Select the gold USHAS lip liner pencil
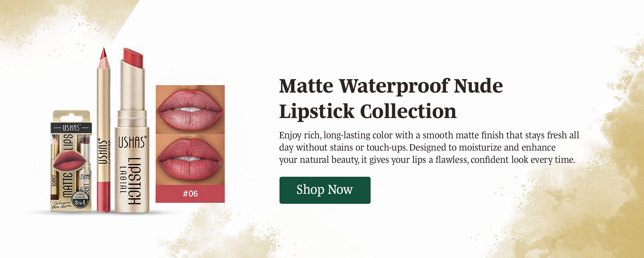Screen dimensions: 644x258 [x=104, y=130]
